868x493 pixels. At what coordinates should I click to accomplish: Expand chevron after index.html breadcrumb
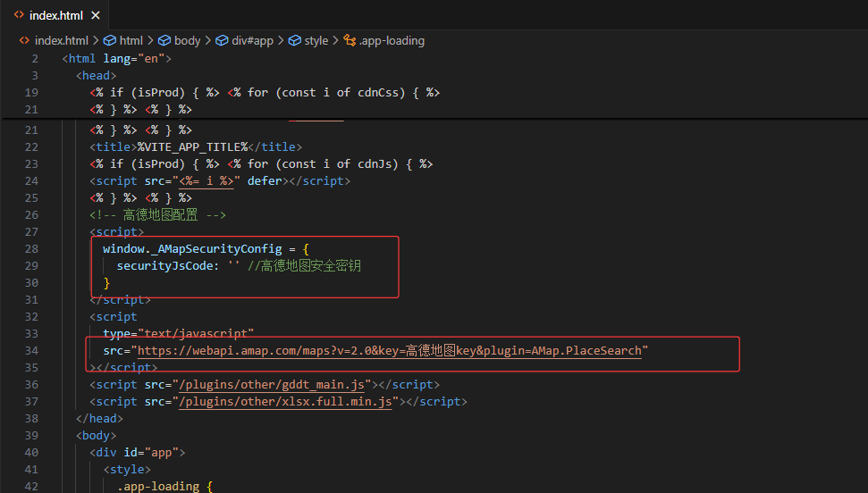tap(96, 40)
